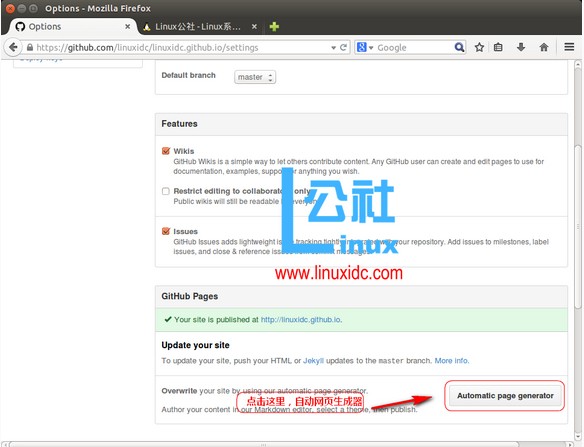Switch to the Options tab
Viewport: 584px width, 447px height.
point(72,26)
